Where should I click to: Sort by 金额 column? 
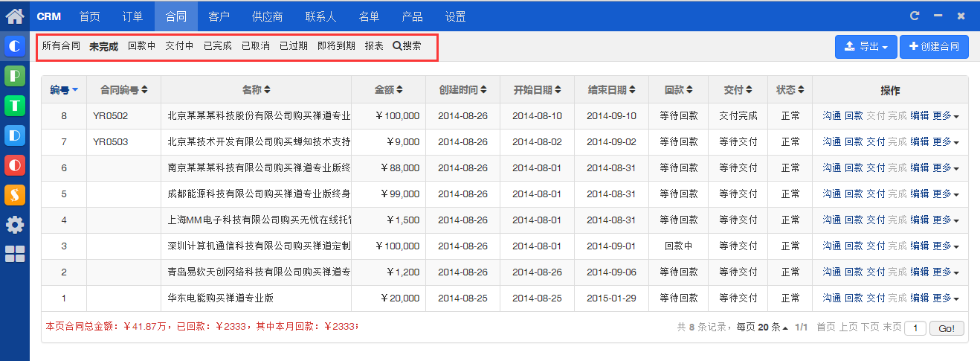point(389,90)
